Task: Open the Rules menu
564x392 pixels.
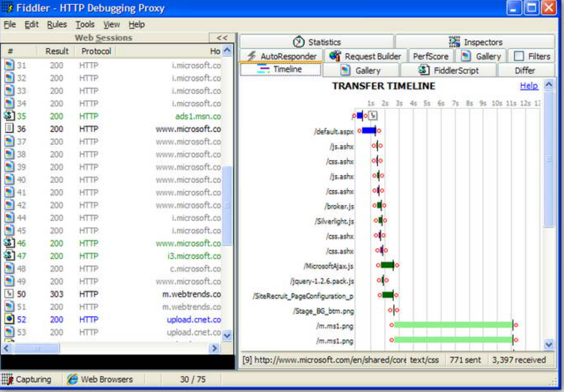Action: pos(57,24)
